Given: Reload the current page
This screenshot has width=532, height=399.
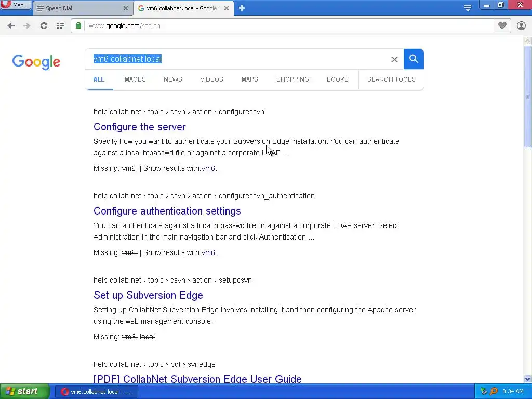Looking at the screenshot, I should 44,26.
